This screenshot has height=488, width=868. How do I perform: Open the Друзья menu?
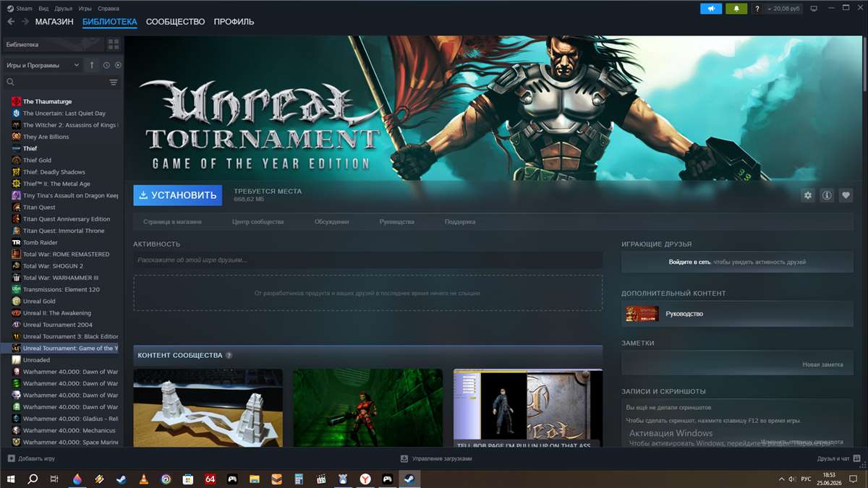tap(64, 9)
